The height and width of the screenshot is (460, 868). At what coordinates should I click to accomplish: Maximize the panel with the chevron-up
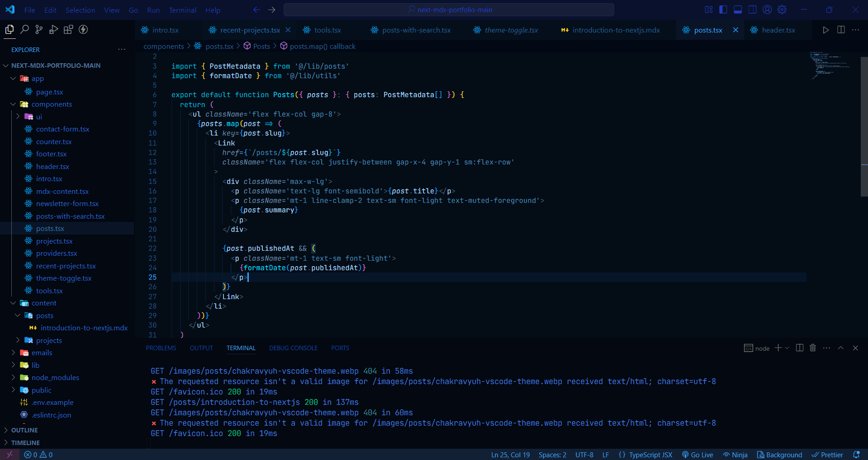(x=841, y=348)
